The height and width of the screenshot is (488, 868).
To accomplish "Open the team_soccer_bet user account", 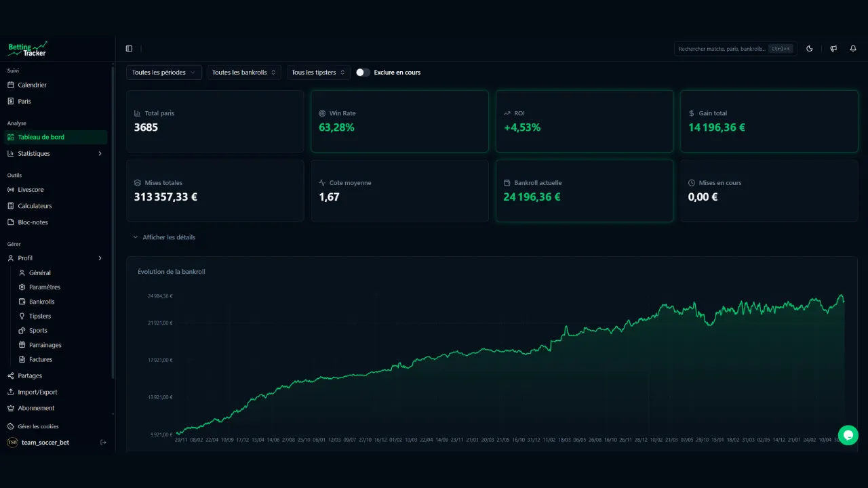I will (x=45, y=443).
